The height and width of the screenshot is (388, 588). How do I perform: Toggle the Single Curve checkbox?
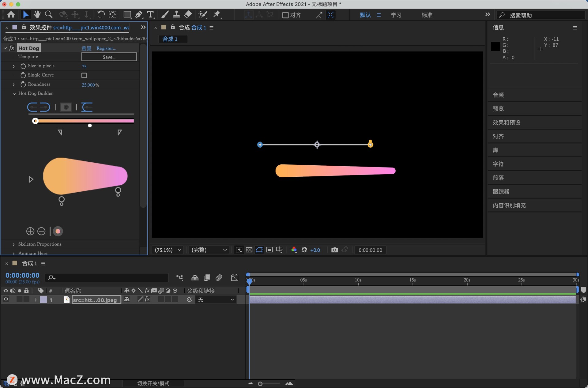[x=84, y=75]
